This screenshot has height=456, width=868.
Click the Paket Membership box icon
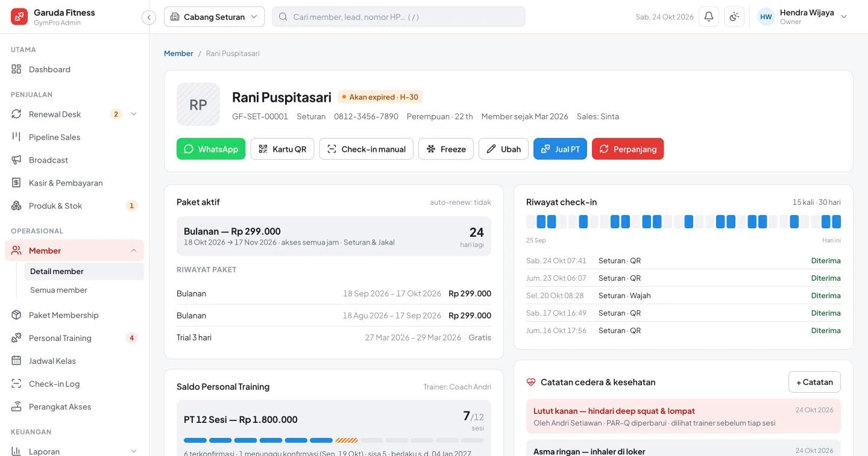point(16,315)
